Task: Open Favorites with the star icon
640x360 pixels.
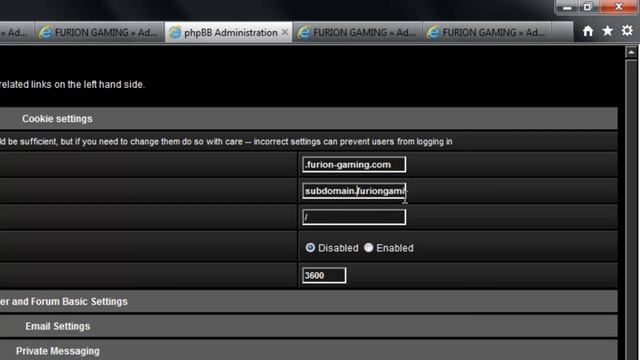Action: tap(607, 31)
